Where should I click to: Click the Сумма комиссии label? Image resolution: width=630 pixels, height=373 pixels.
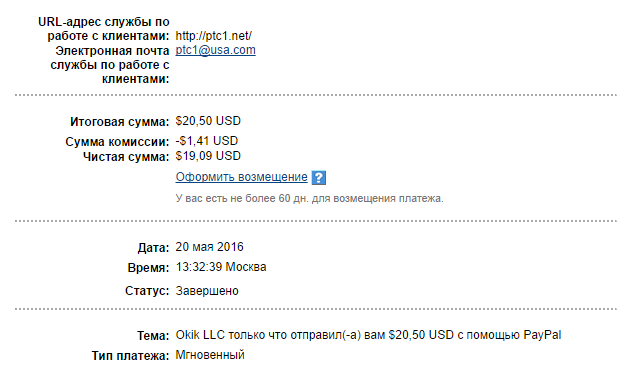117,142
